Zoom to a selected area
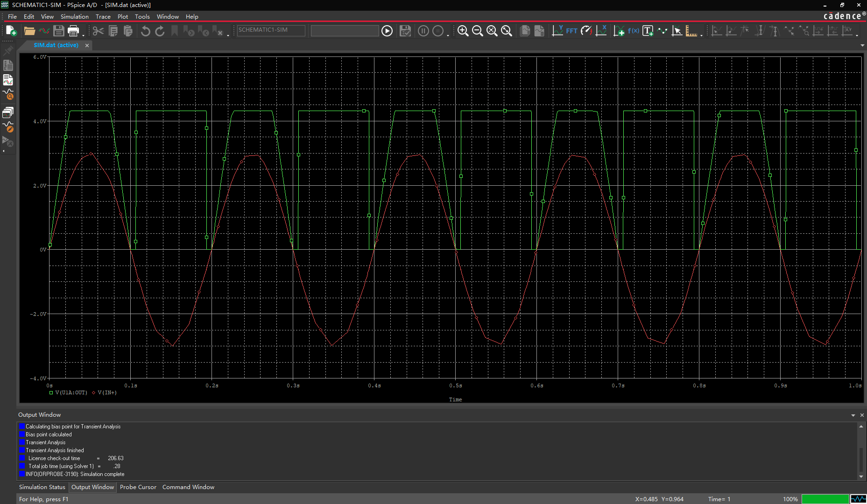 click(492, 31)
